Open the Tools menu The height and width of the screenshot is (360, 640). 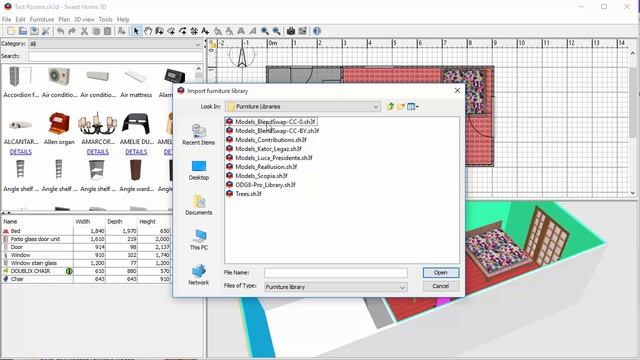(x=105, y=19)
